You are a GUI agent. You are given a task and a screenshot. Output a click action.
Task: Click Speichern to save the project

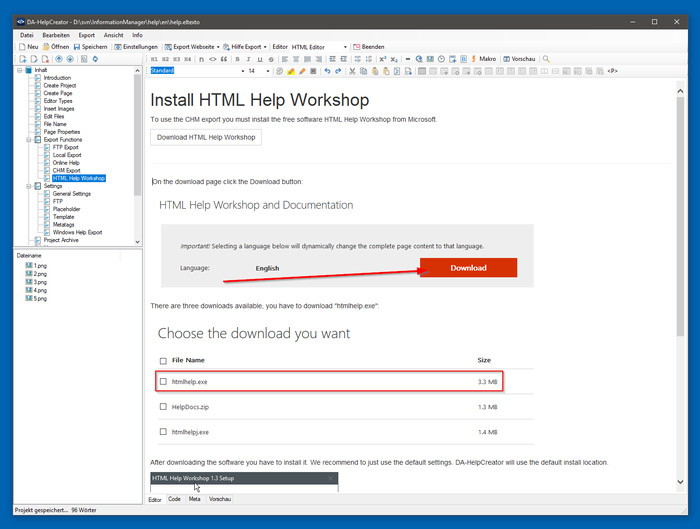click(91, 47)
